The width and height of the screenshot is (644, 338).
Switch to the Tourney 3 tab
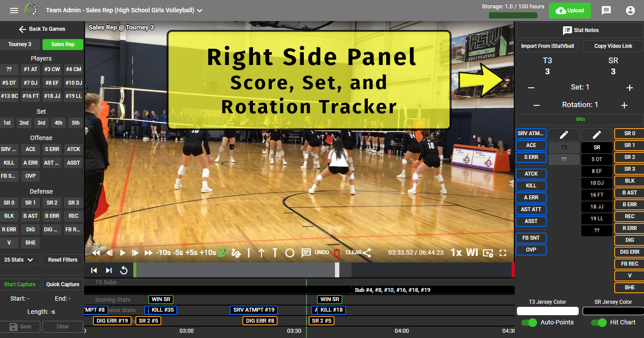click(20, 44)
